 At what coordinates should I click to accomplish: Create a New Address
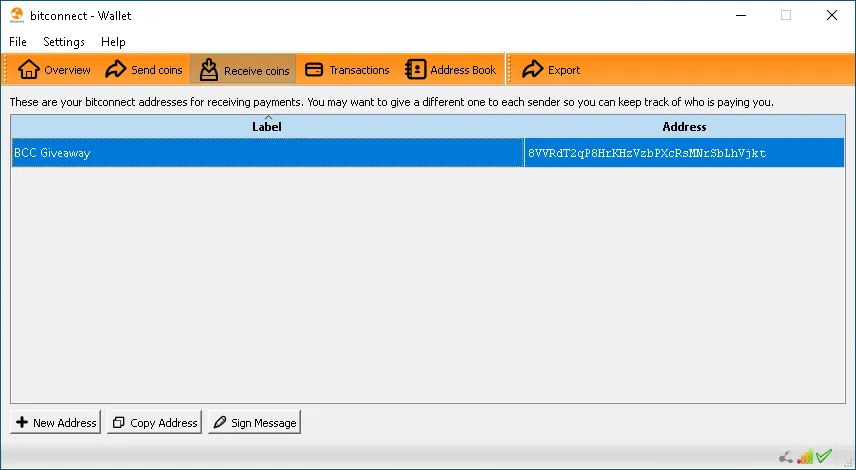pos(55,422)
